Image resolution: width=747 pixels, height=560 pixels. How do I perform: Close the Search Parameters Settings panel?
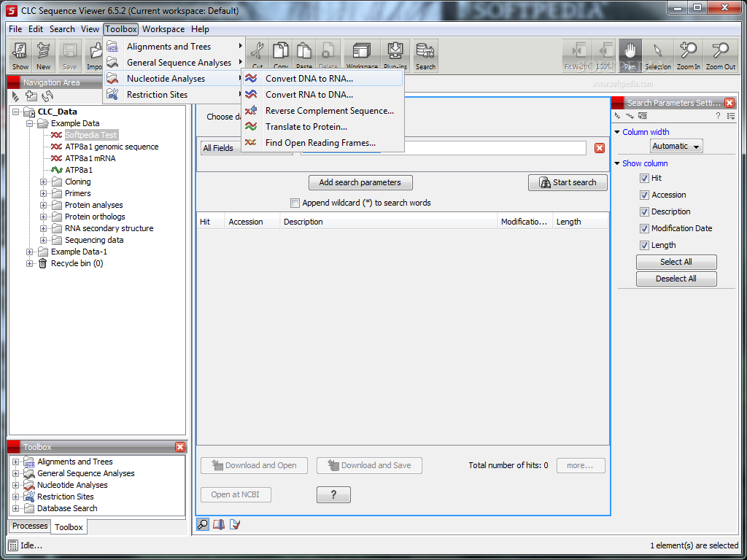(729, 102)
